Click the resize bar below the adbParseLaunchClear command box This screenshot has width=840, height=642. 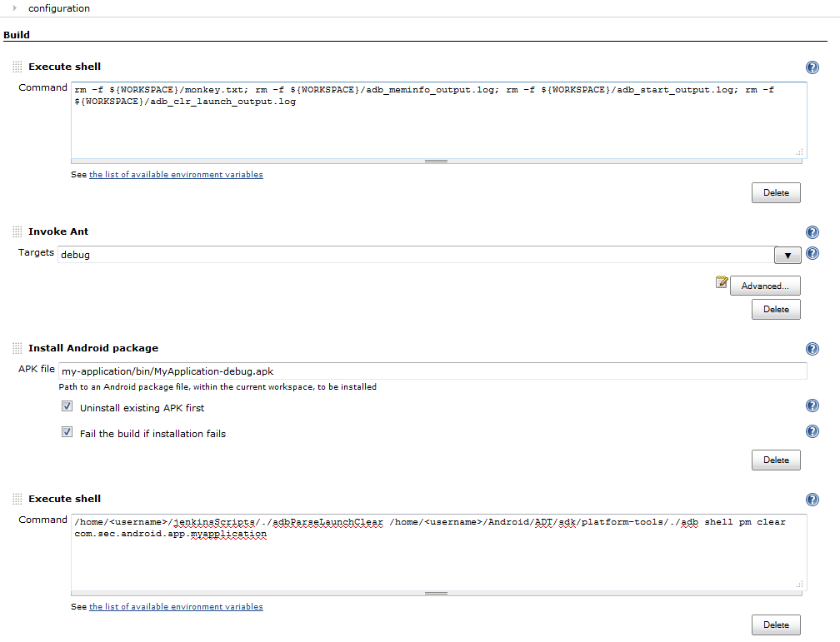click(x=436, y=593)
